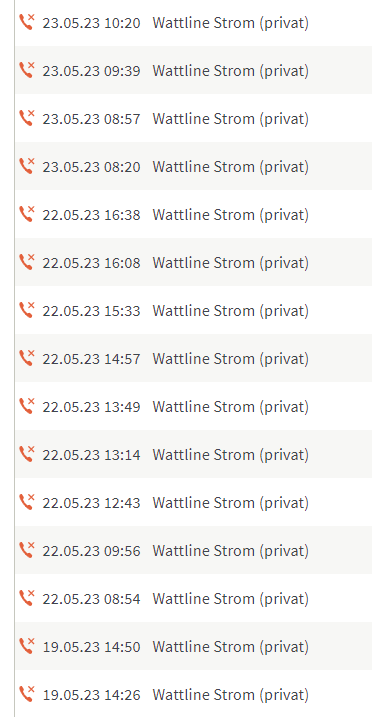Click missed call icon for 22.05.23 13:49
The width and height of the screenshot is (372, 717).
click(x=27, y=406)
